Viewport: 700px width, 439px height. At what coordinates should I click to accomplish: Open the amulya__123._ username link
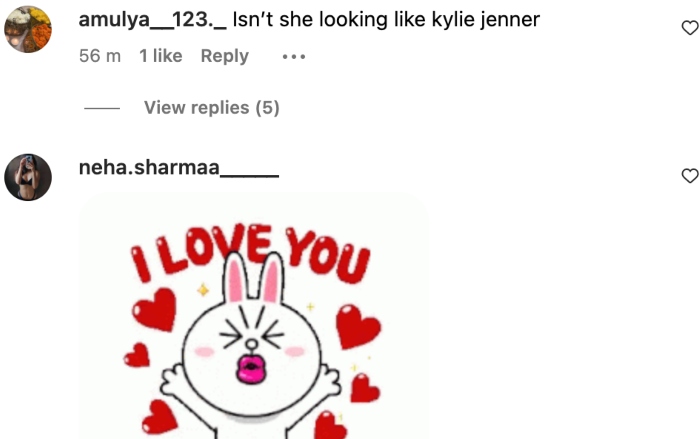click(153, 20)
